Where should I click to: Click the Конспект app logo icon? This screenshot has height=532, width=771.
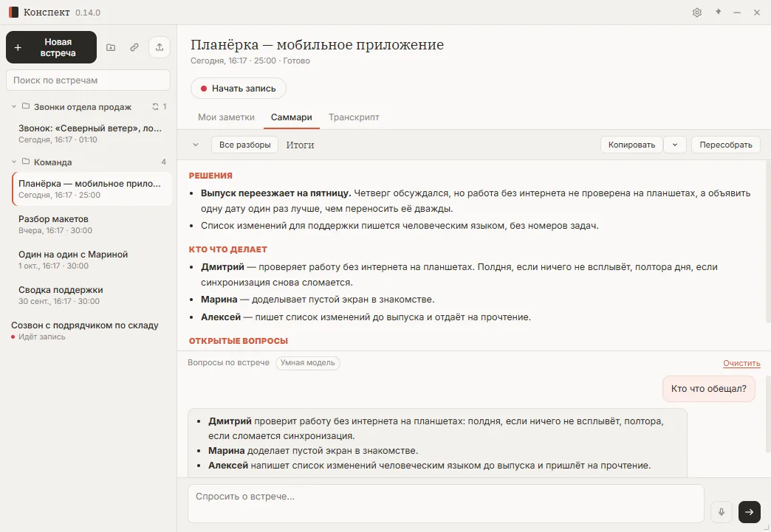point(13,13)
